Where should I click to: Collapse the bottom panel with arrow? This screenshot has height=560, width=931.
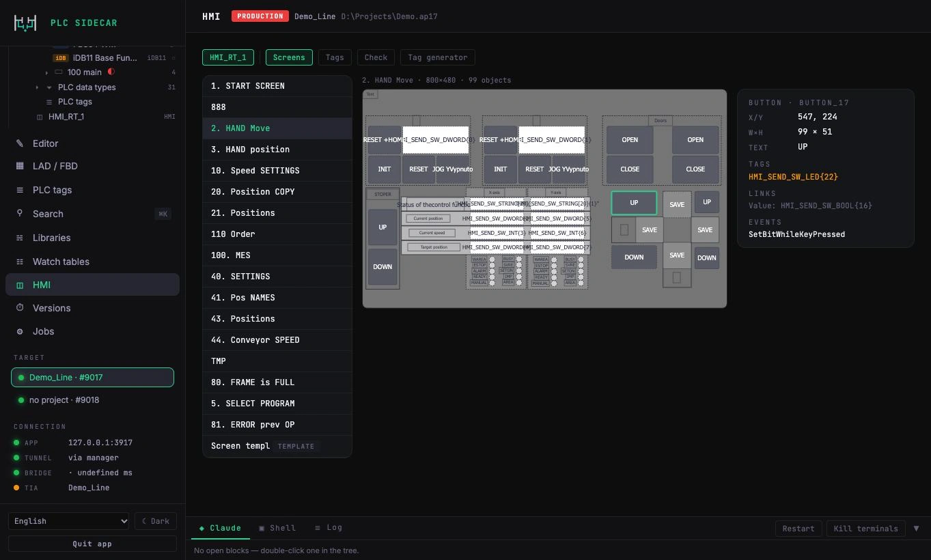pos(916,529)
